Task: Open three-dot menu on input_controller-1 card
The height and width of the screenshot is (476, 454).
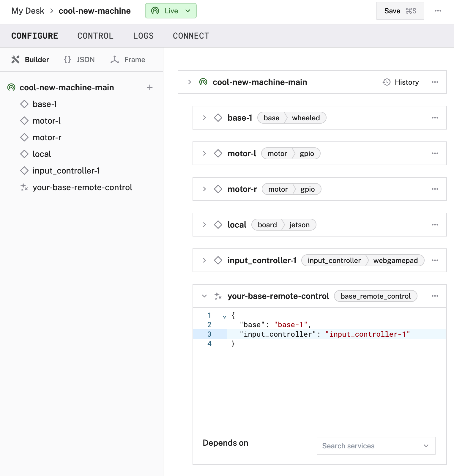Action: (435, 260)
